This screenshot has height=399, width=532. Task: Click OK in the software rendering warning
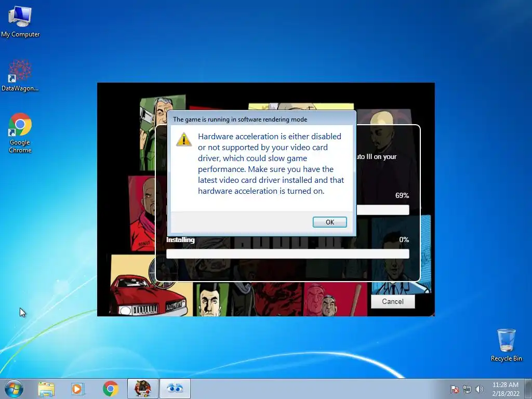[x=329, y=222]
